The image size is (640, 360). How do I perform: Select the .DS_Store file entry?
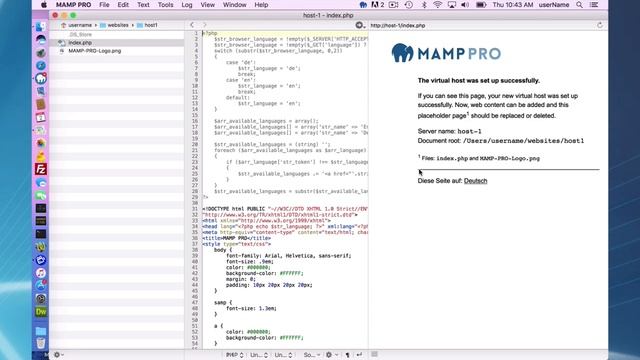coord(117,35)
